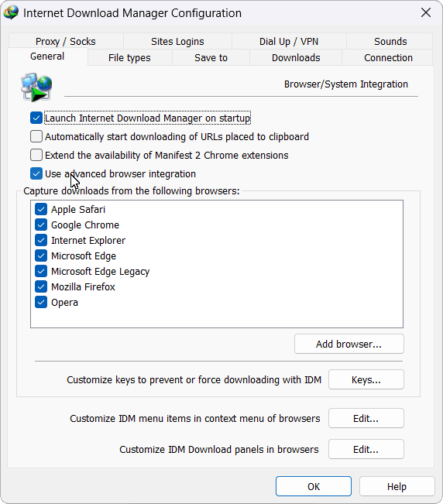
Task: Open the Keys... customization button
Action: (x=366, y=379)
